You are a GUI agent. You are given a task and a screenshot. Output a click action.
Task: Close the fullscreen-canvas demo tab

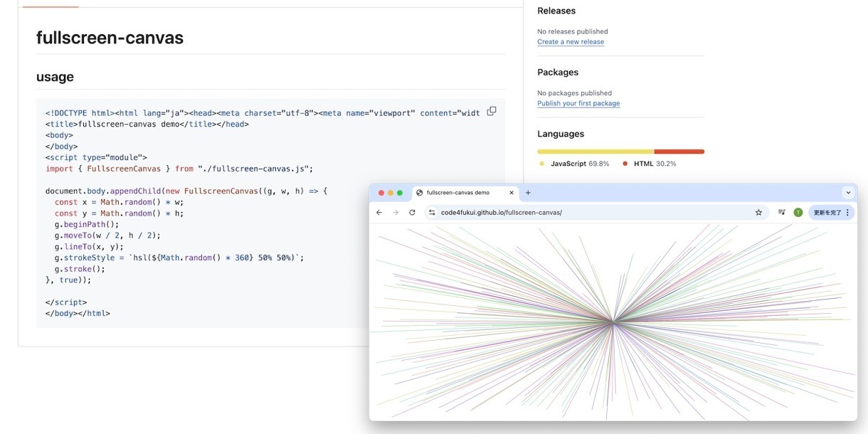pos(511,193)
